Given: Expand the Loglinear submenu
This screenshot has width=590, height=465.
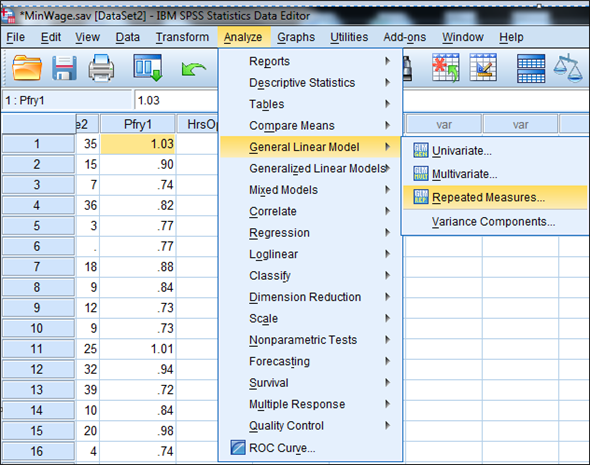Looking at the screenshot, I should (311, 254).
